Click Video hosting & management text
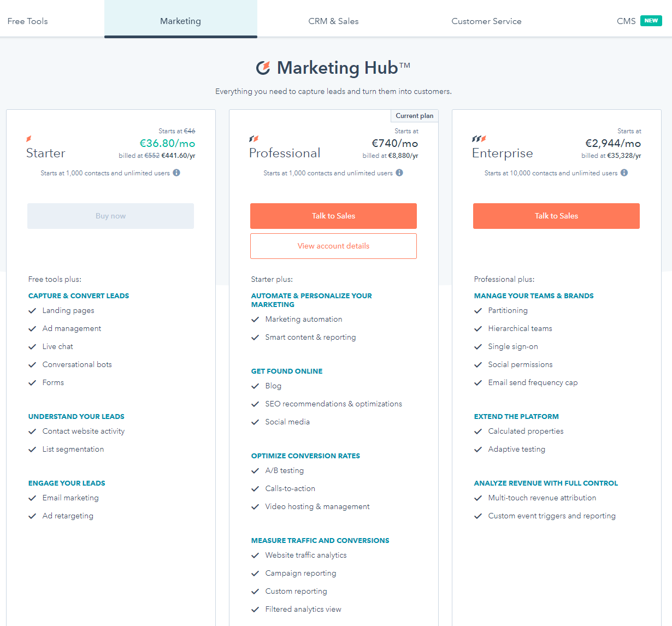The image size is (672, 626). point(317,506)
